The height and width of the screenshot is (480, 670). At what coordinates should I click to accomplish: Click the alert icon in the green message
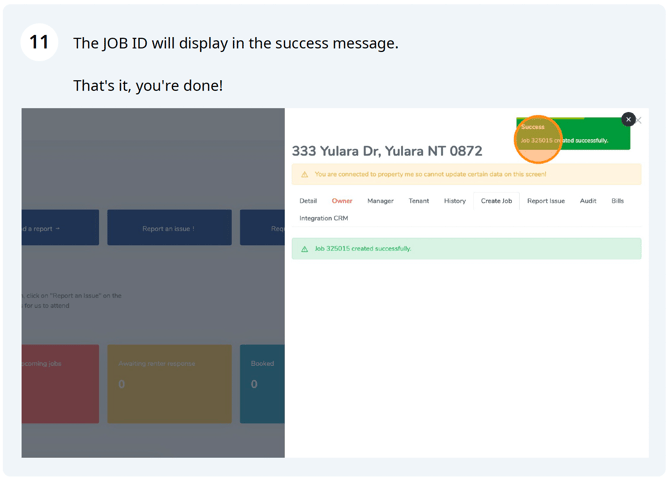point(305,249)
